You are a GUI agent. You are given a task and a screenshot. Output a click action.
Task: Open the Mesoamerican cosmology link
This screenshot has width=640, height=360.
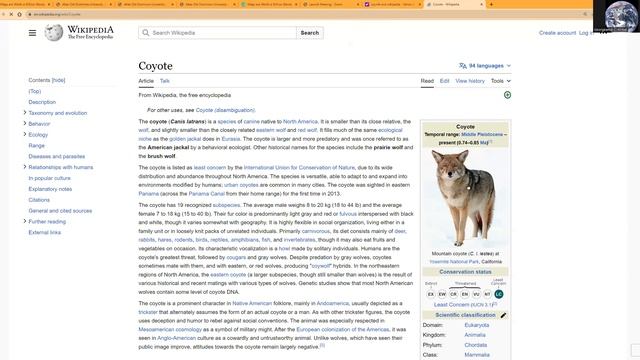pyautogui.click(x=170, y=329)
